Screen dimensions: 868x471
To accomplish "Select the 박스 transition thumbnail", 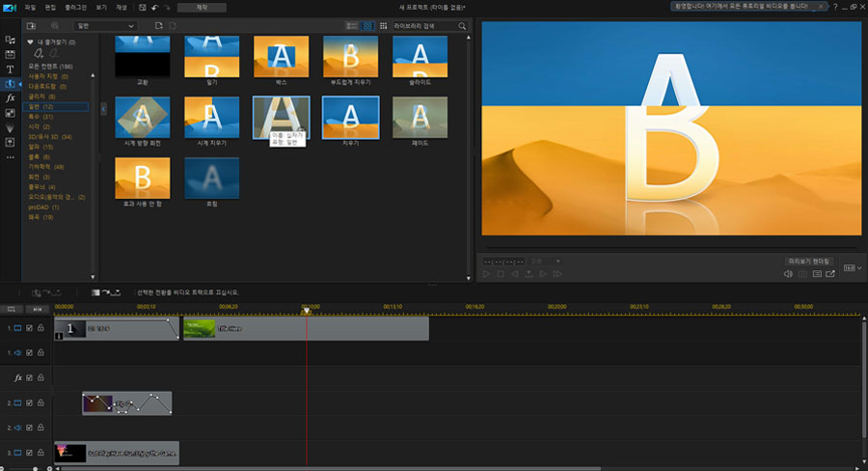I will [x=282, y=57].
